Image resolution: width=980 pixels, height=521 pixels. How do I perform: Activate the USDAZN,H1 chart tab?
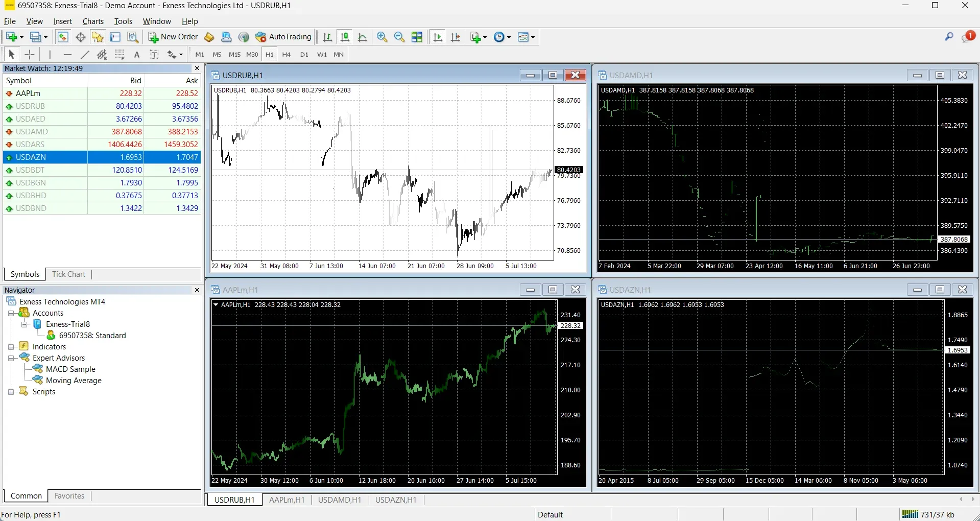coord(396,500)
